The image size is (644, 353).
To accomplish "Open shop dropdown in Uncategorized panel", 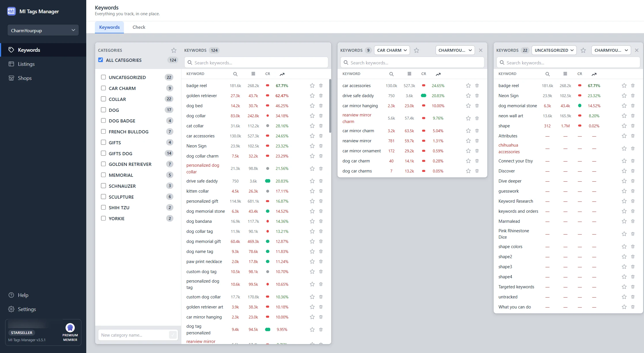I will 611,50.
